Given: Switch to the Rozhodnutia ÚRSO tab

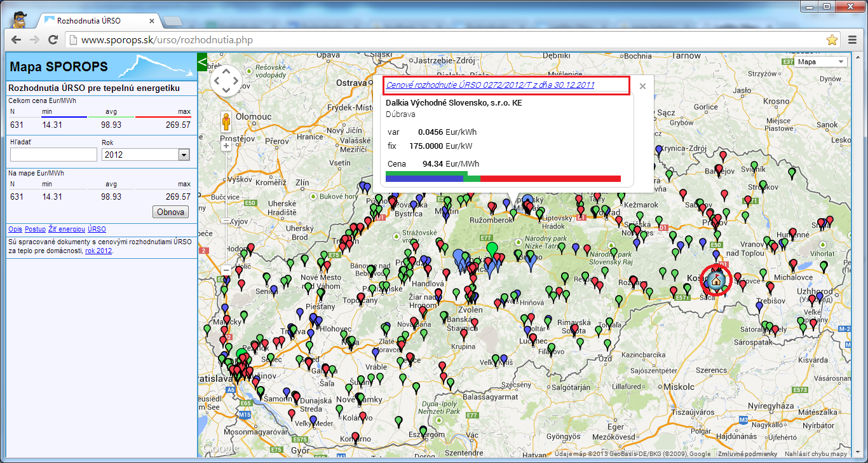Looking at the screenshot, I should click(98, 20).
